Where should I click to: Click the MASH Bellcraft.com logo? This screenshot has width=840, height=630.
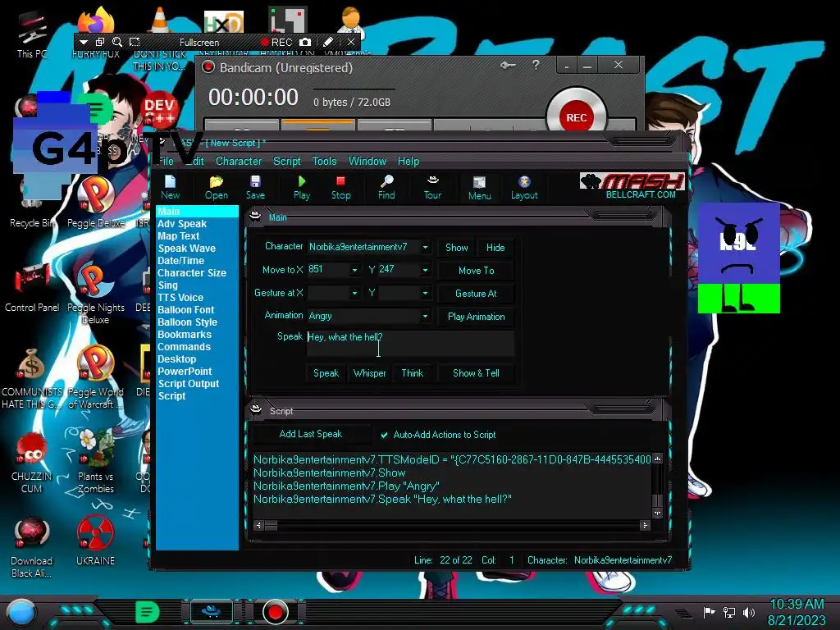pyautogui.click(x=632, y=186)
